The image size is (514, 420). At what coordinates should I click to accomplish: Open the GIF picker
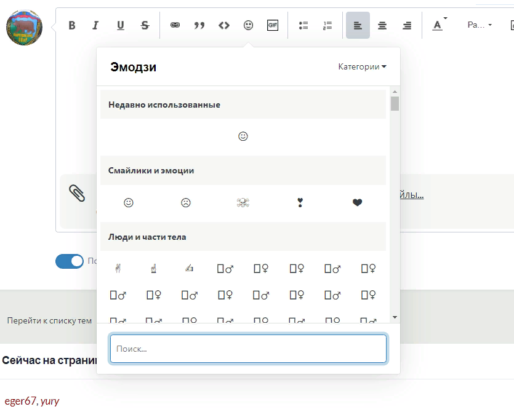click(x=273, y=25)
